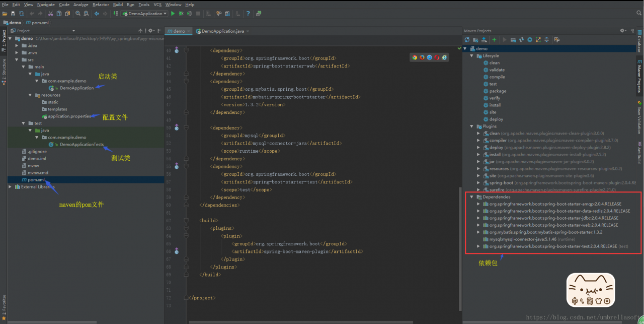Screen dimensions: 644x324
Task: Collapse the Dependencies node in Maven panel
Action: click(x=471, y=197)
